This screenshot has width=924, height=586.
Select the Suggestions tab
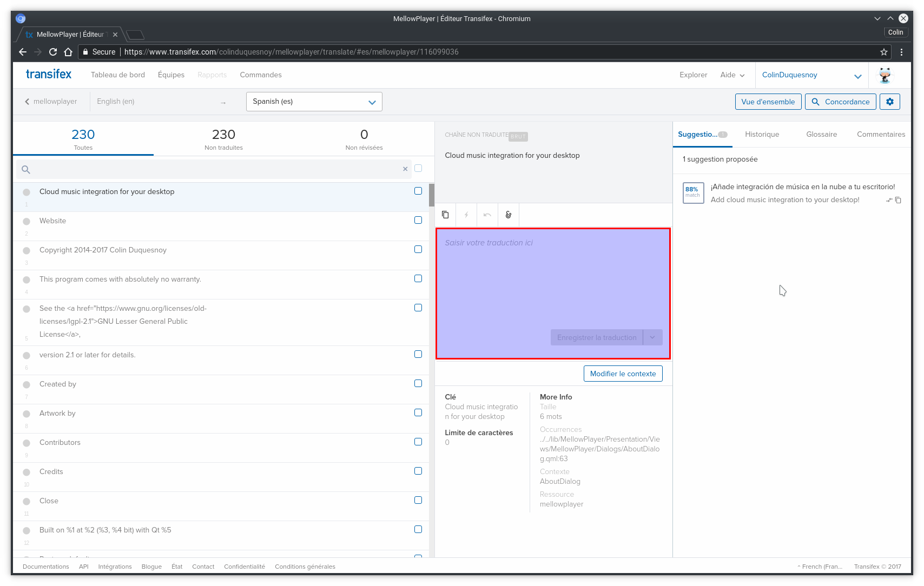[x=702, y=135]
